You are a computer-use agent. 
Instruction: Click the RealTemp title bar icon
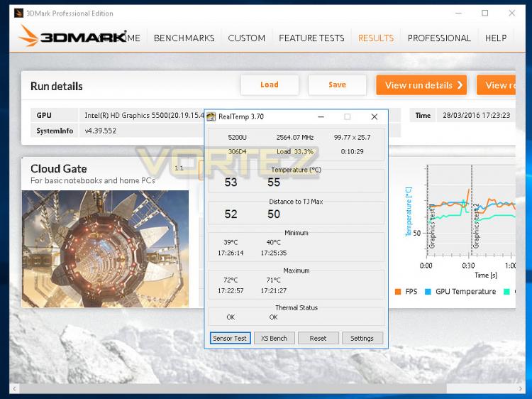tap(211, 117)
